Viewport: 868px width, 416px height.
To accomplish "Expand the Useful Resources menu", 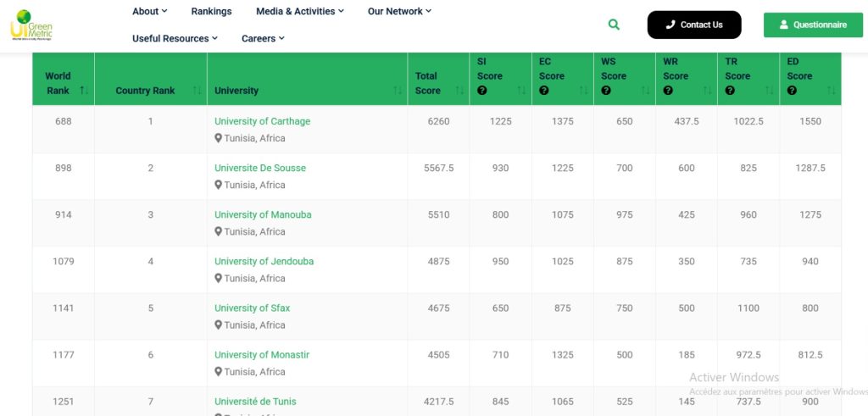I will 175,38.
